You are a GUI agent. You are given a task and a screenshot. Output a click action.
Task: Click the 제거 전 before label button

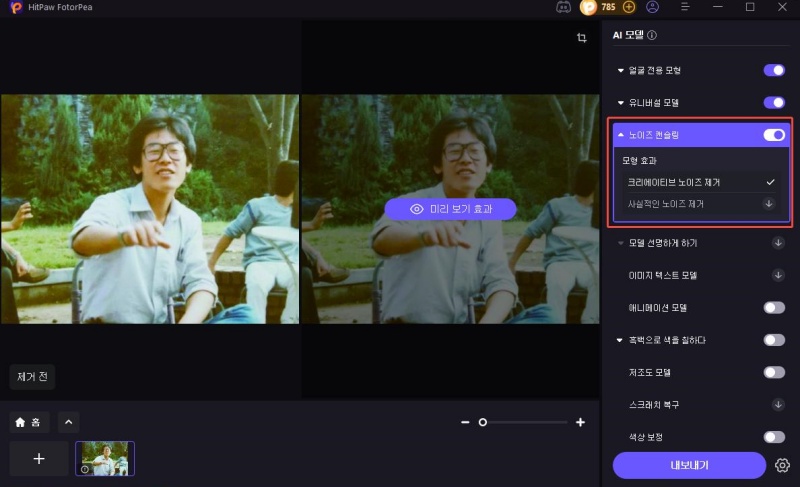(x=32, y=377)
